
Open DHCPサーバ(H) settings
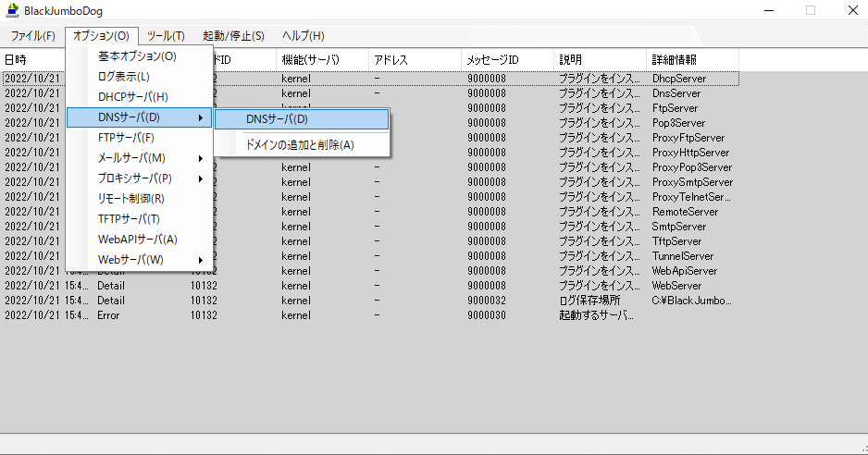click(140, 97)
